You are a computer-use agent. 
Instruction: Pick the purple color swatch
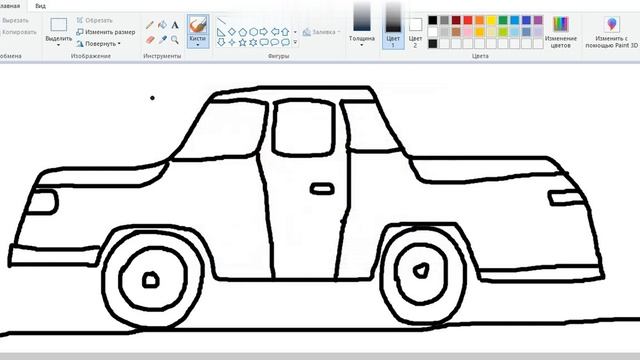[538, 20]
